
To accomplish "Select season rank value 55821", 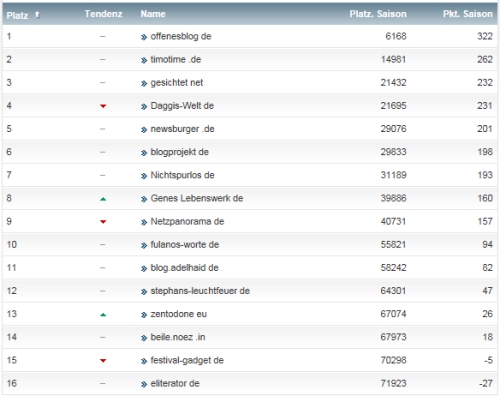I will point(394,245).
